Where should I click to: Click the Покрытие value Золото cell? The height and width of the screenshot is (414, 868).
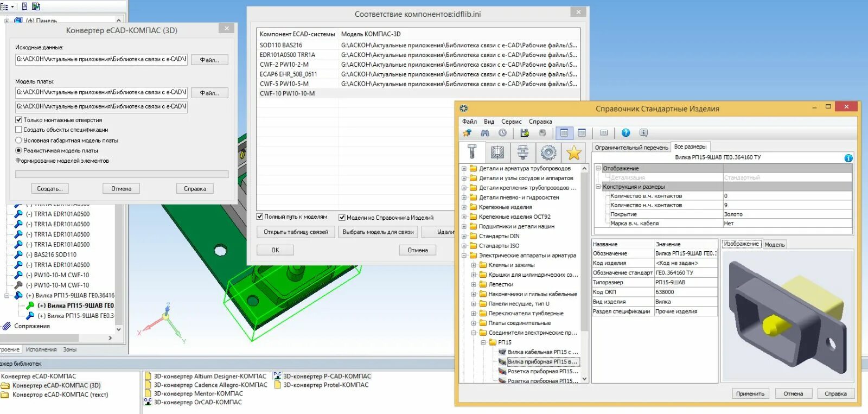787,214
